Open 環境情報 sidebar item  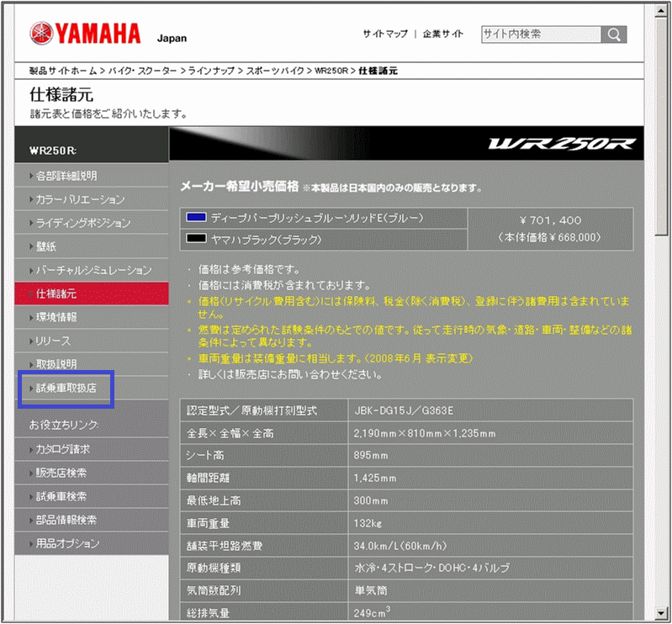tap(92, 317)
